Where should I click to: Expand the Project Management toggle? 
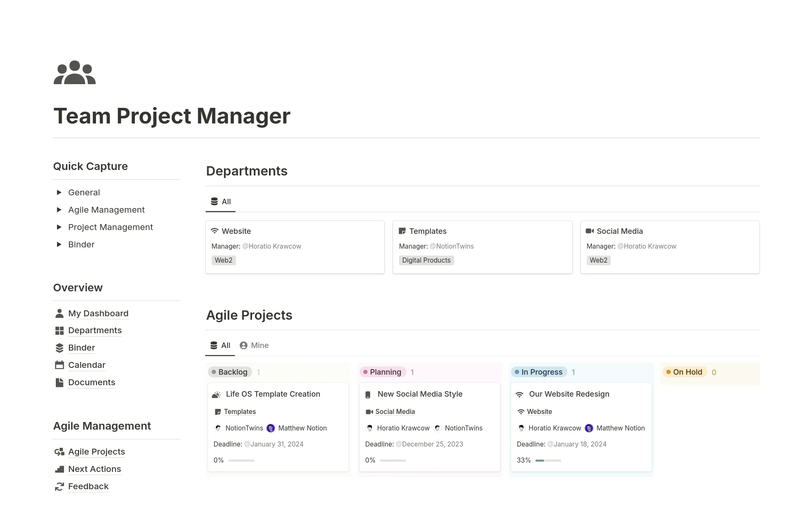pyautogui.click(x=59, y=227)
